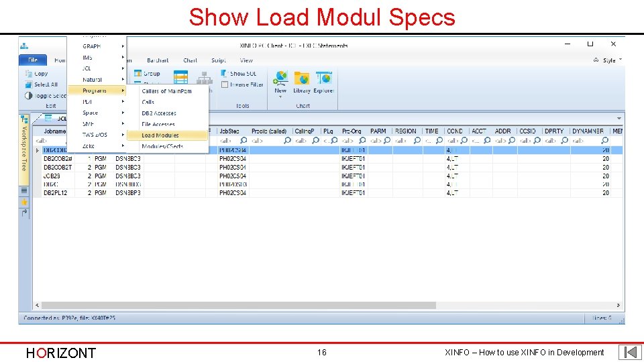Click the Group icon in ribbon
This screenshot has height=362, width=644.
(x=138, y=74)
